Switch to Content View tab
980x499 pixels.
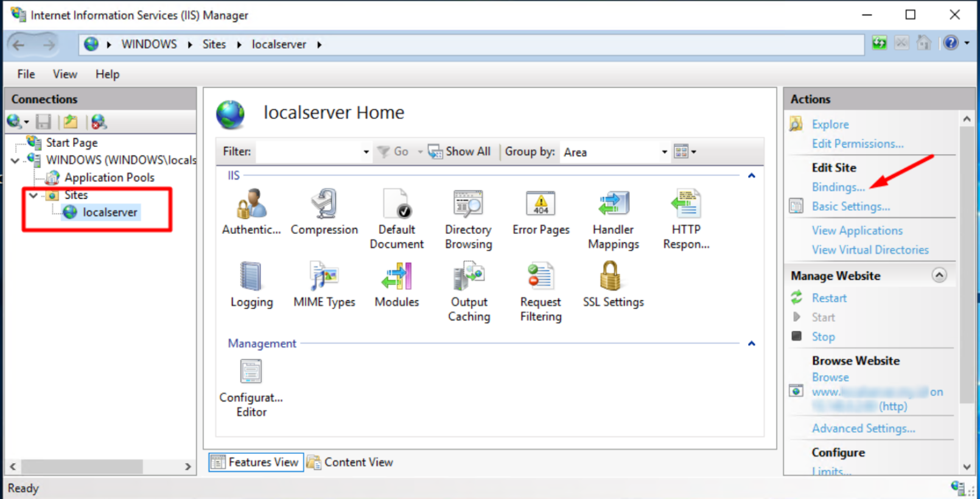(x=351, y=462)
